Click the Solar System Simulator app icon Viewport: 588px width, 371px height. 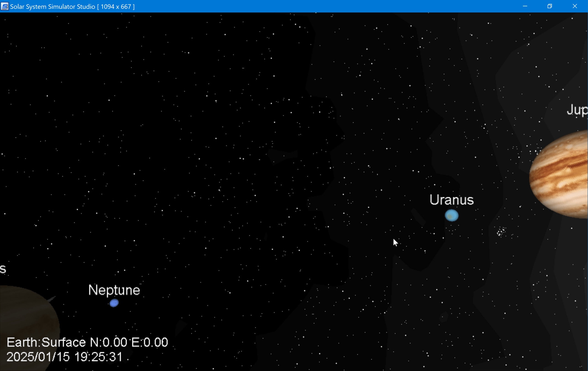click(x=5, y=6)
